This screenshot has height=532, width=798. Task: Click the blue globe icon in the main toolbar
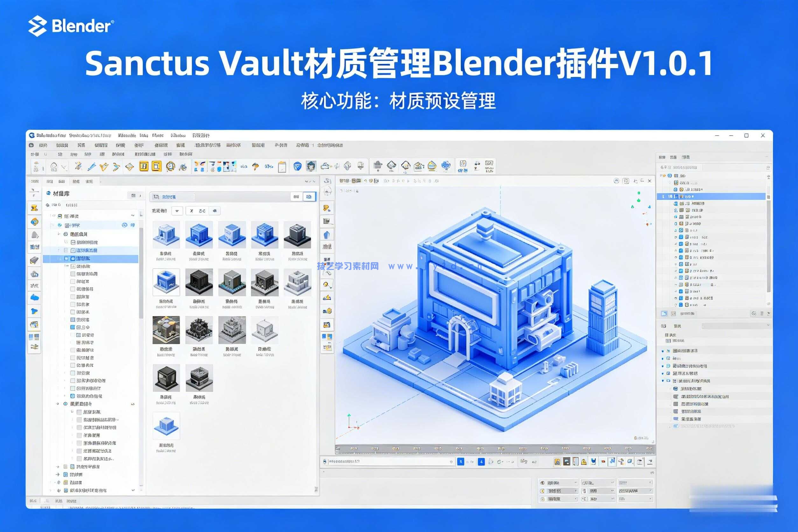point(445,166)
